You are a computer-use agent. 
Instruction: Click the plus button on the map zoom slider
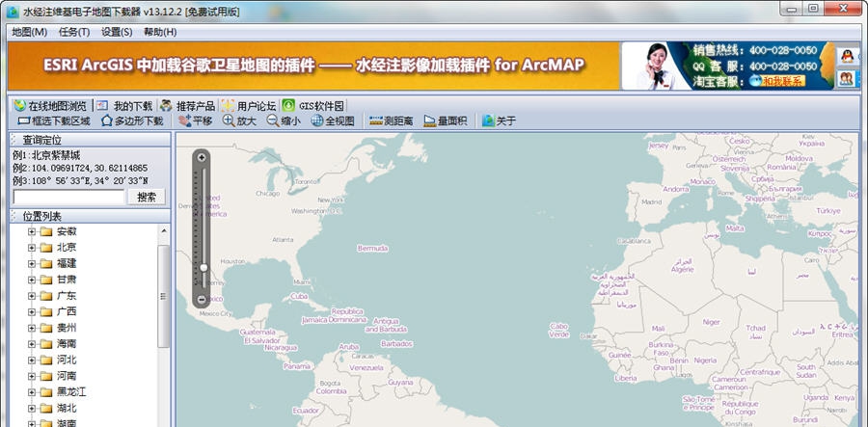click(202, 158)
